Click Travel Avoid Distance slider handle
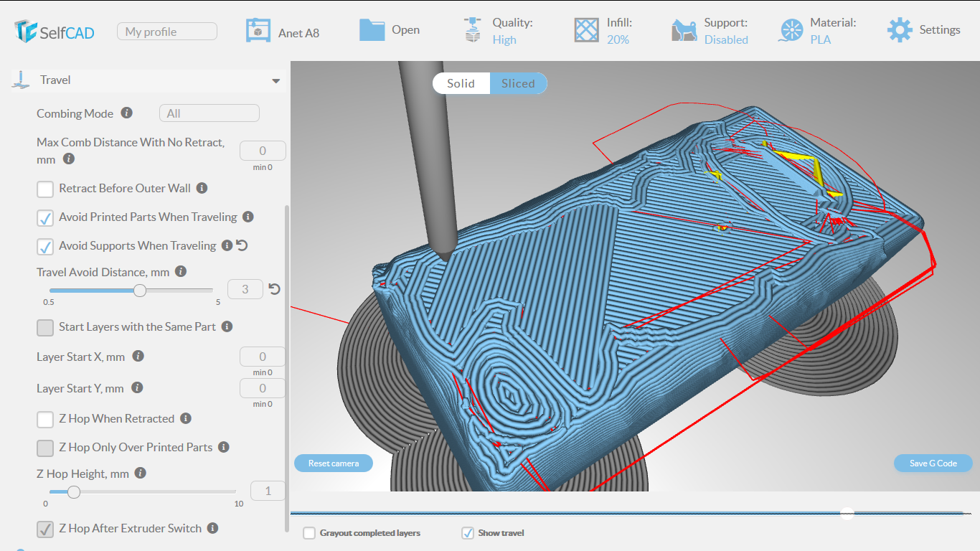Screen dimensions: 980x551 click(x=140, y=290)
